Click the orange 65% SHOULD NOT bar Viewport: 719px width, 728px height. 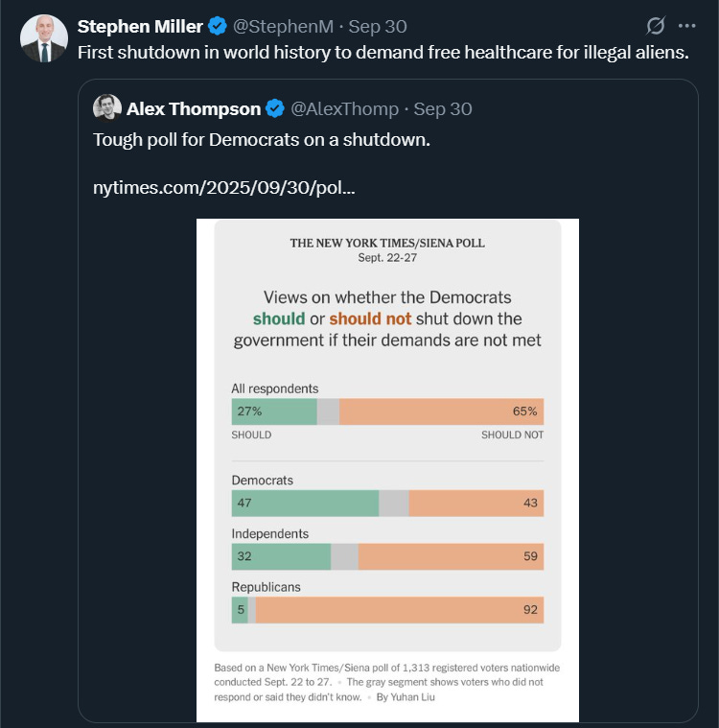441,411
